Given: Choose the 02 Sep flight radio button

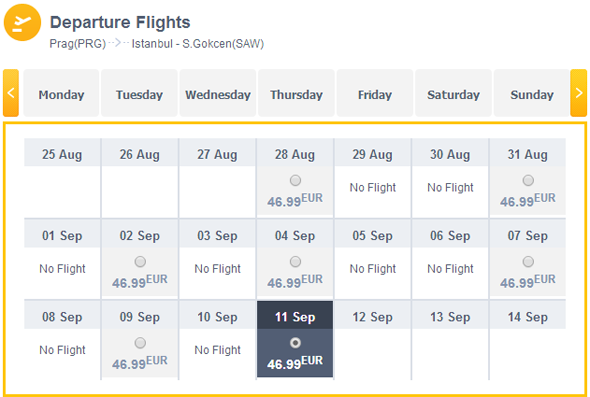Looking at the screenshot, I should pos(140,262).
